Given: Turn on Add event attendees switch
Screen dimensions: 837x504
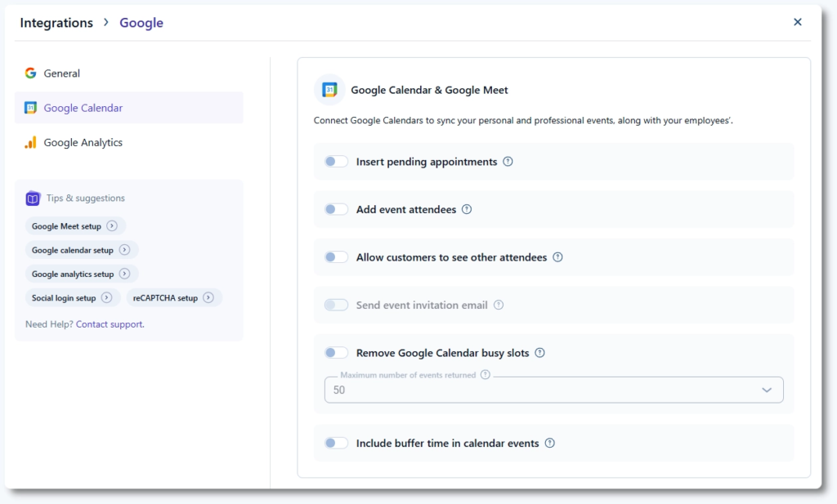Looking at the screenshot, I should pos(336,209).
